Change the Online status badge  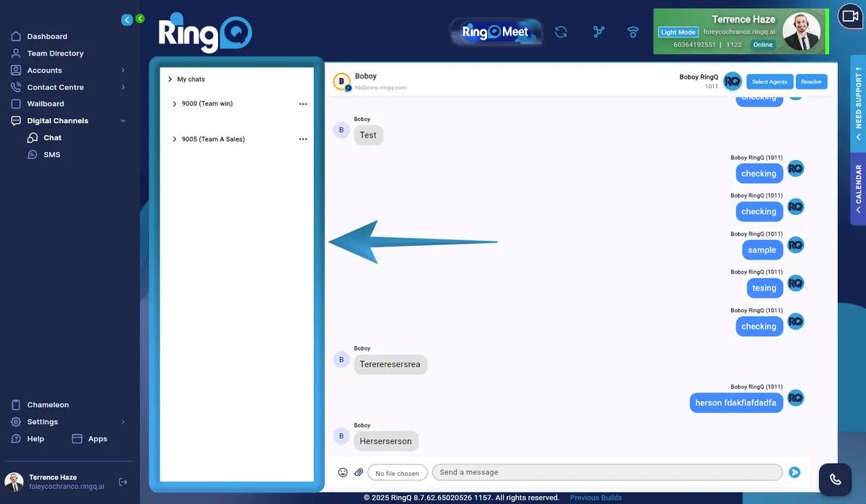pyautogui.click(x=763, y=45)
